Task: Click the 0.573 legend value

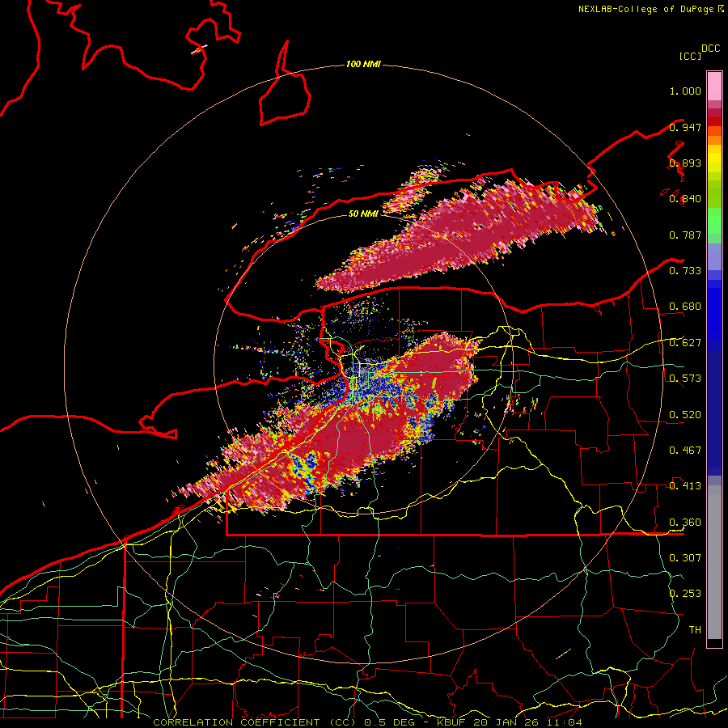Action: click(685, 379)
